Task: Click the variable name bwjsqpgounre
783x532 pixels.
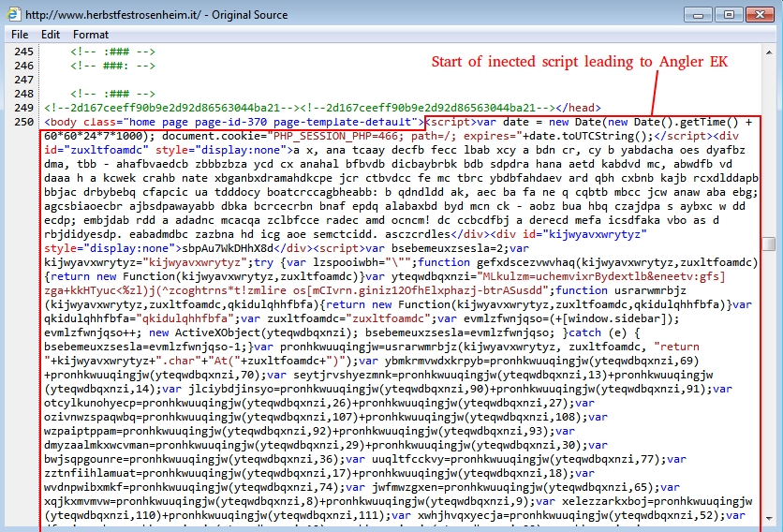Action: (83, 459)
